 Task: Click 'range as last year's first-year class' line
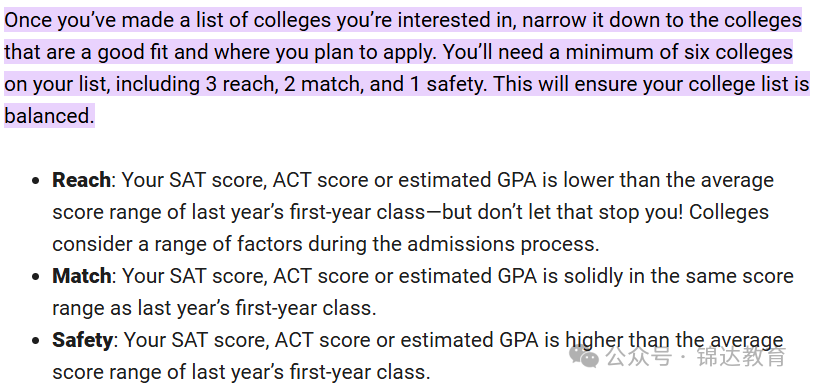pyautogui.click(x=214, y=309)
